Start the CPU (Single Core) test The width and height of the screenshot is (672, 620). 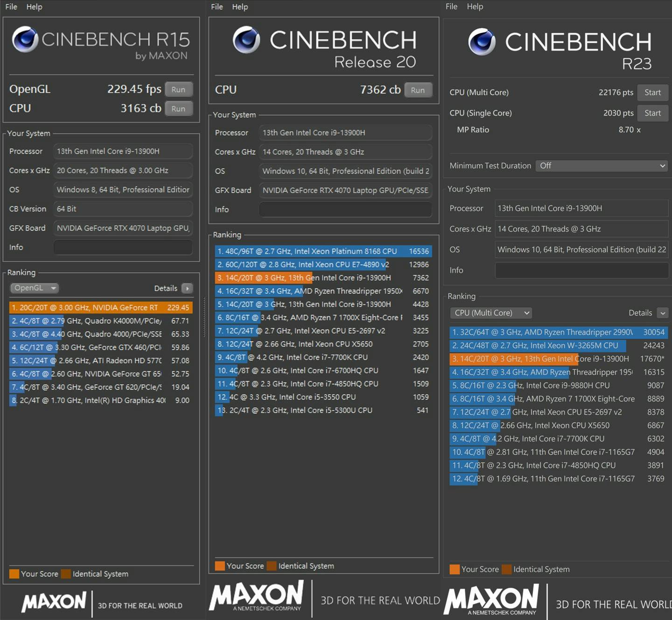[652, 113]
